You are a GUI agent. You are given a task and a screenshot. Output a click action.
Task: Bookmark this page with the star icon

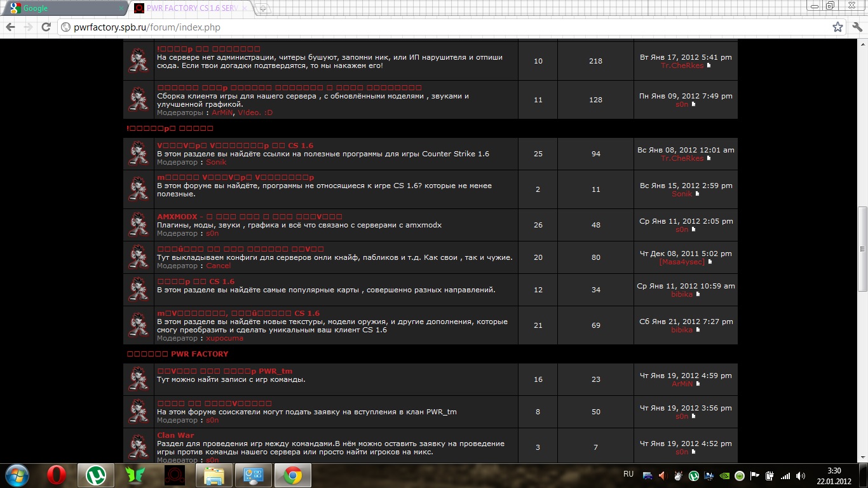(837, 27)
